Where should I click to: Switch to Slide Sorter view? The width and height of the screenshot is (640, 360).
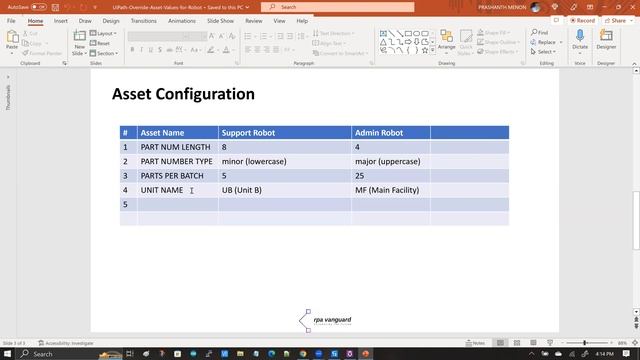point(517,343)
